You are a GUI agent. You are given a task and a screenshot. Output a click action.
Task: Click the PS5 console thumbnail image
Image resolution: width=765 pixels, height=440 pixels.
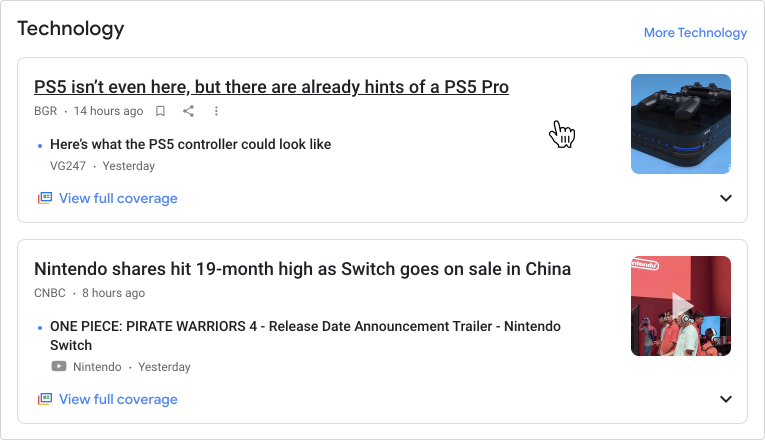coord(681,124)
